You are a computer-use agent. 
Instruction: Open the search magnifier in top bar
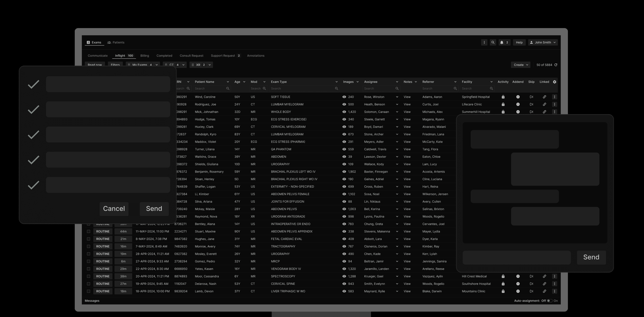point(493,42)
